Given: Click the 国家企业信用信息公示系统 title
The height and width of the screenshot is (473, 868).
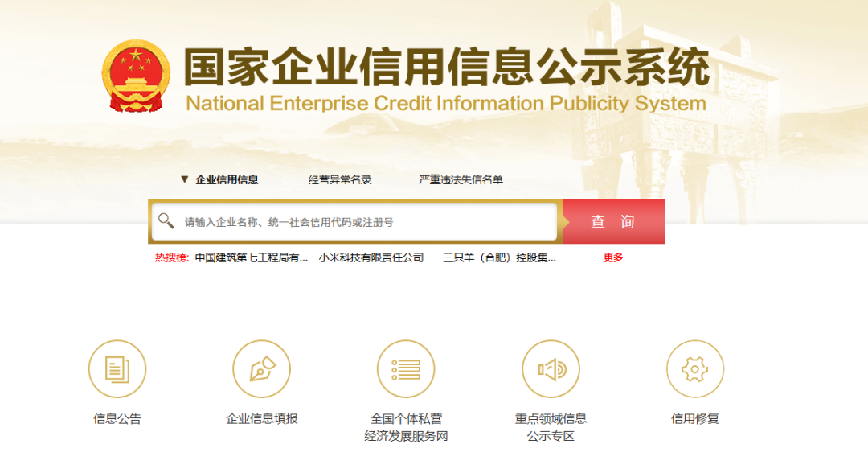Looking at the screenshot, I should click(x=447, y=67).
